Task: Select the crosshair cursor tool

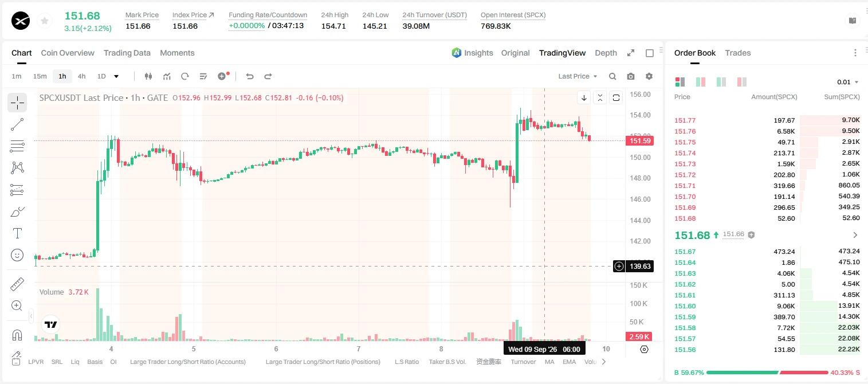Action: pos(17,103)
